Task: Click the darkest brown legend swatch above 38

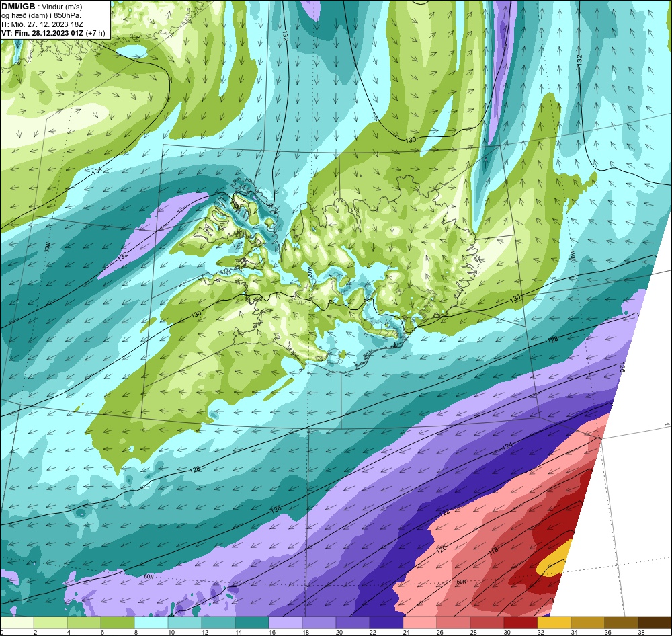Action: 655,622
